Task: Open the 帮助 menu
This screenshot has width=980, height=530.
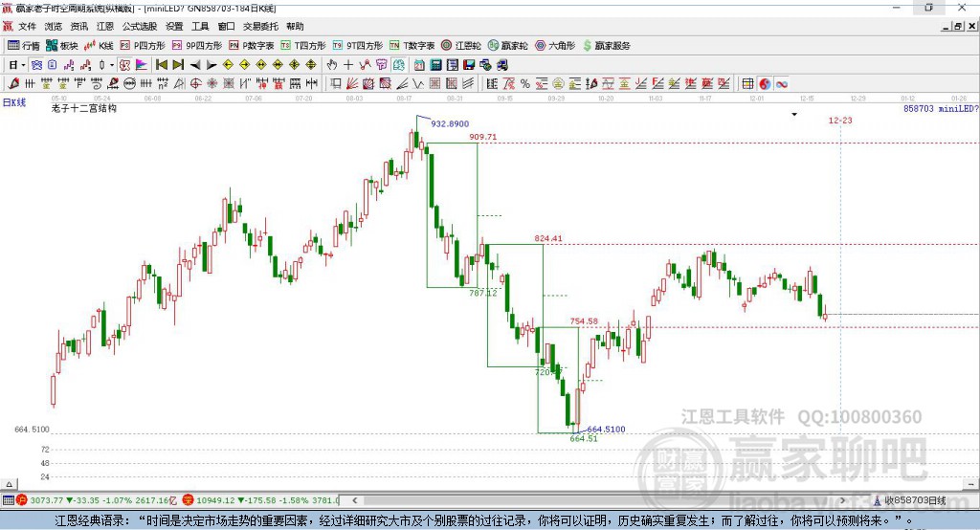Action: (295, 26)
